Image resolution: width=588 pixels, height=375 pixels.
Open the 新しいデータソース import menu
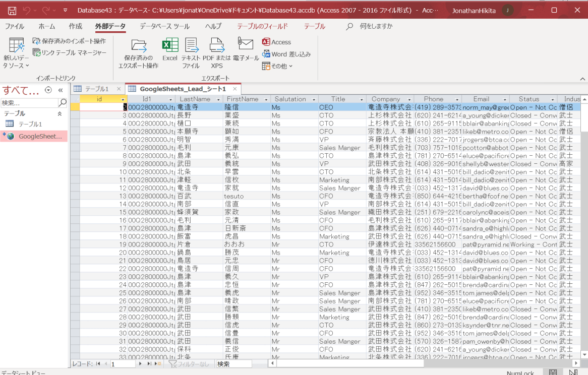[16, 53]
